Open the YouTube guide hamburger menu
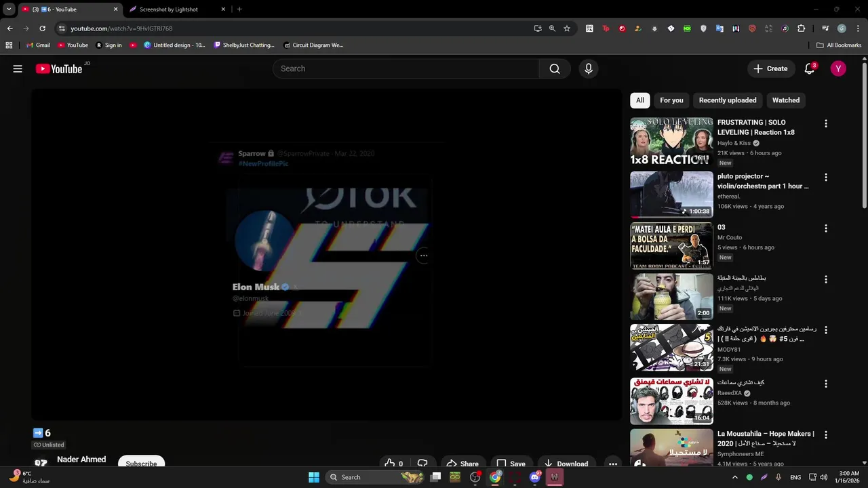868x488 pixels. tap(18, 68)
